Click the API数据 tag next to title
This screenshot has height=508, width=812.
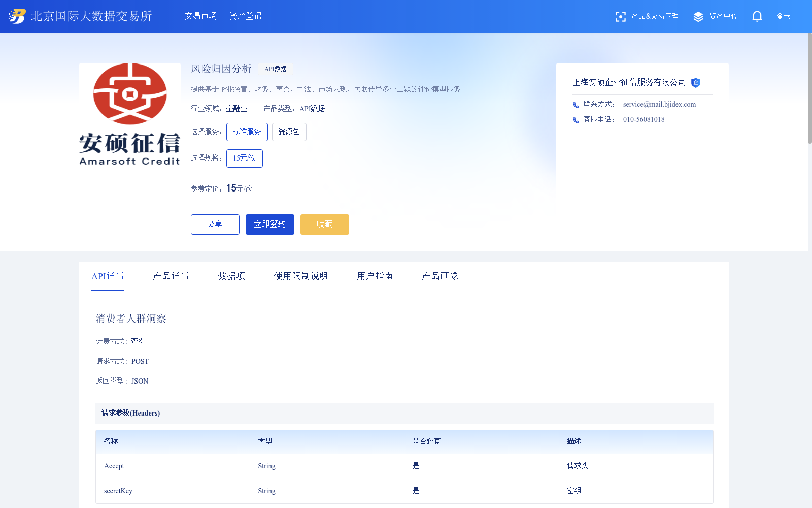(276, 69)
